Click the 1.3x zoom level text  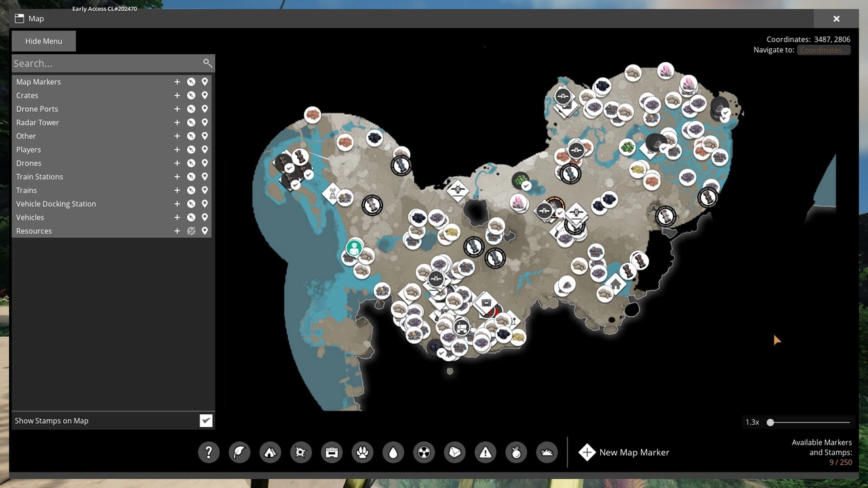click(x=752, y=422)
